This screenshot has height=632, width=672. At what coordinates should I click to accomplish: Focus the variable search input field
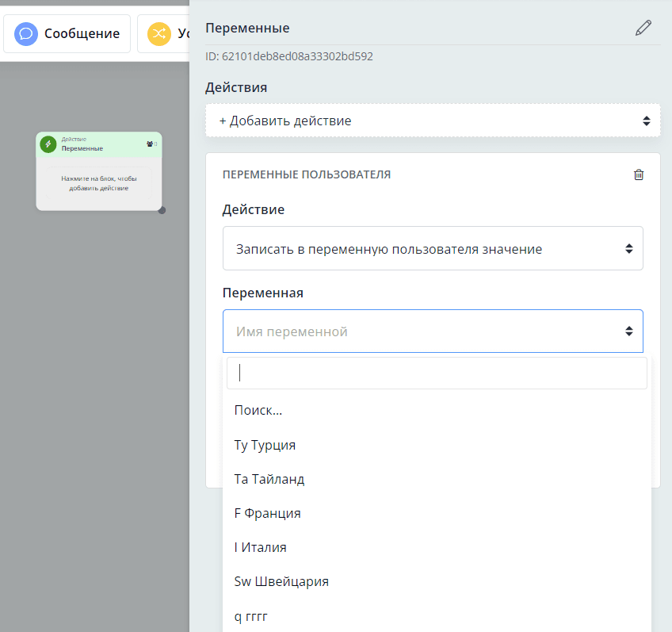pyautogui.click(x=437, y=373)
